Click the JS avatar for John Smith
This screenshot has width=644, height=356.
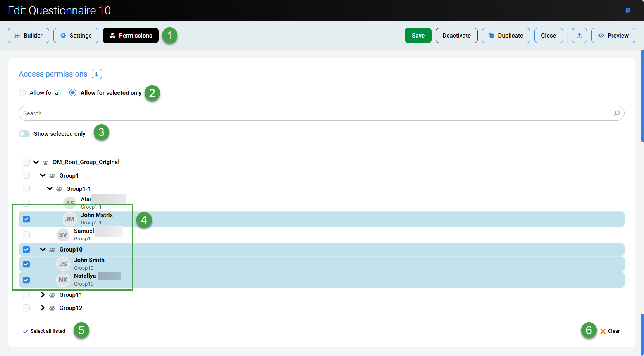click(63, 264)
